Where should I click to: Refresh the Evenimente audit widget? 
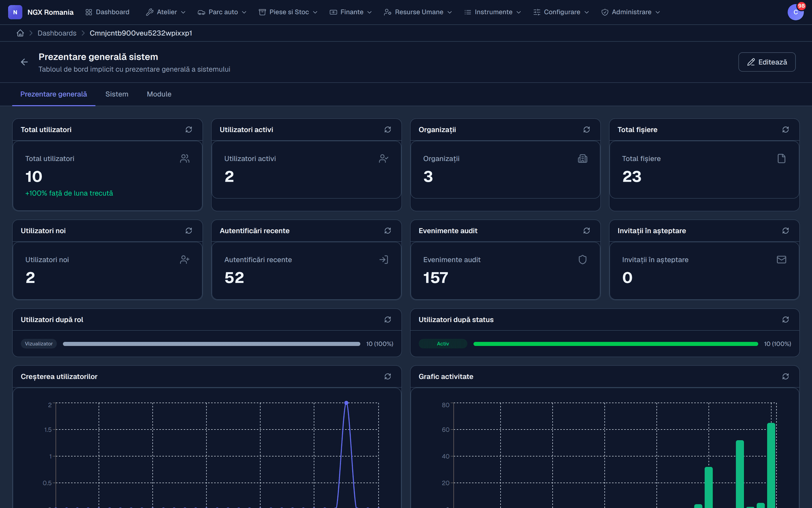[587, 231]
